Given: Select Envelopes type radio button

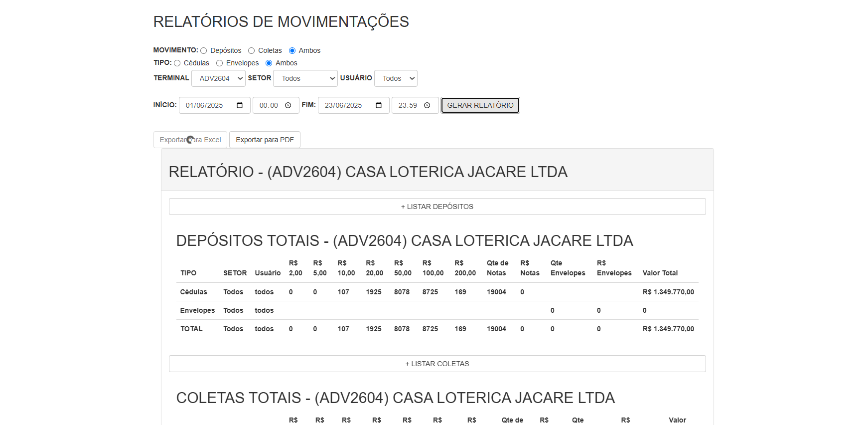Looking at the screenshot, I should click(x=219, y=63).
